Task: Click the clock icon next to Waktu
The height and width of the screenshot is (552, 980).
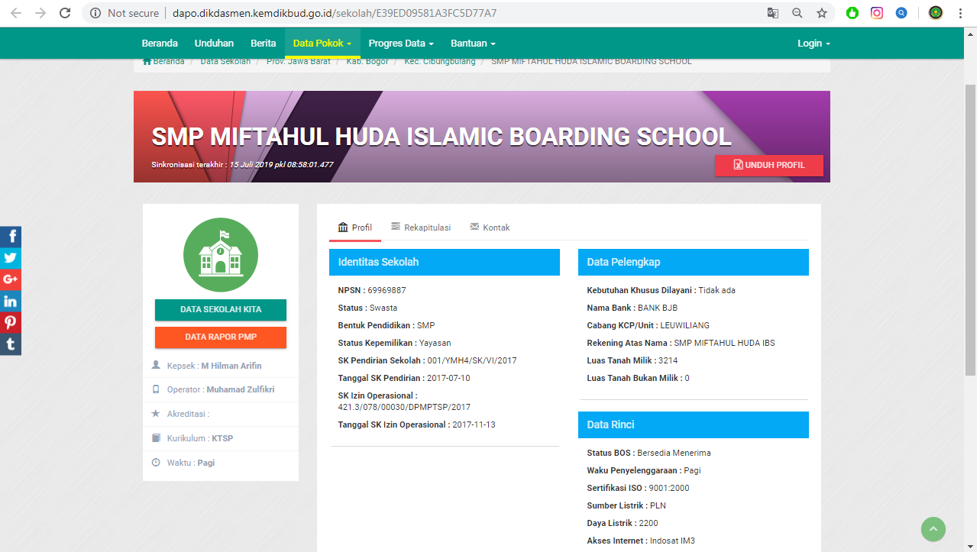Action: click(158, 462)
